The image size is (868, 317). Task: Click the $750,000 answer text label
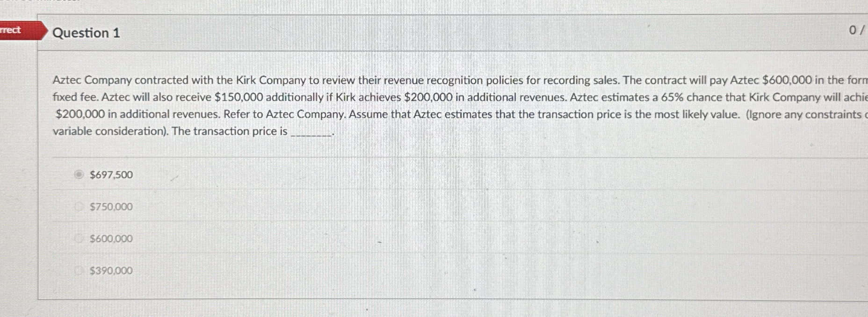point(110,206)
